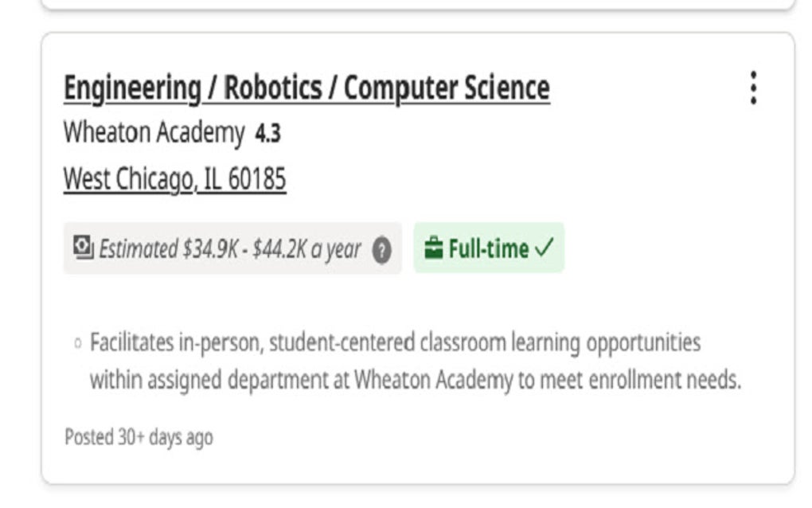The height and width of the screenshot is (508, 812).
Task: Click "Computer Science" in the job title
Action: 447,88
